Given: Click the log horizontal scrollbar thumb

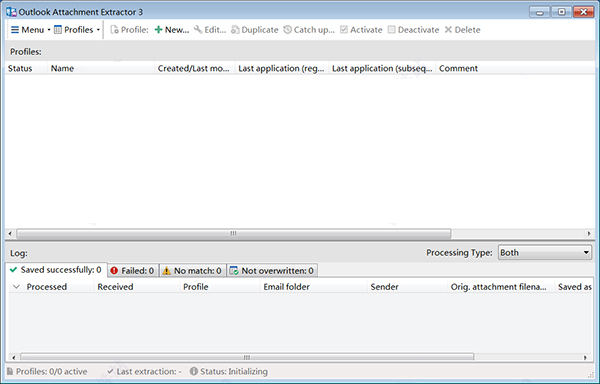Looking at the screenshot, I should point(247,358).
